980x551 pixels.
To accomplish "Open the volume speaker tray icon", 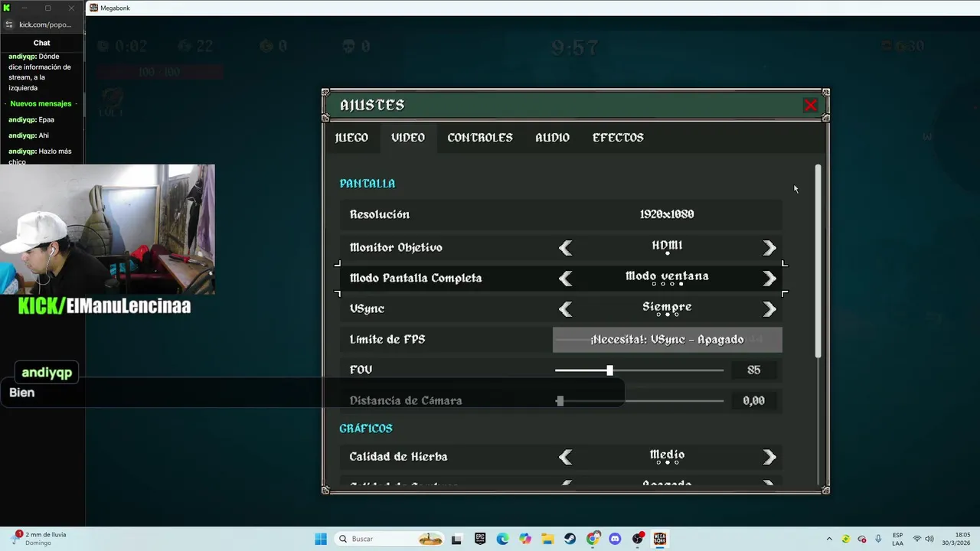I will [929, 539].
